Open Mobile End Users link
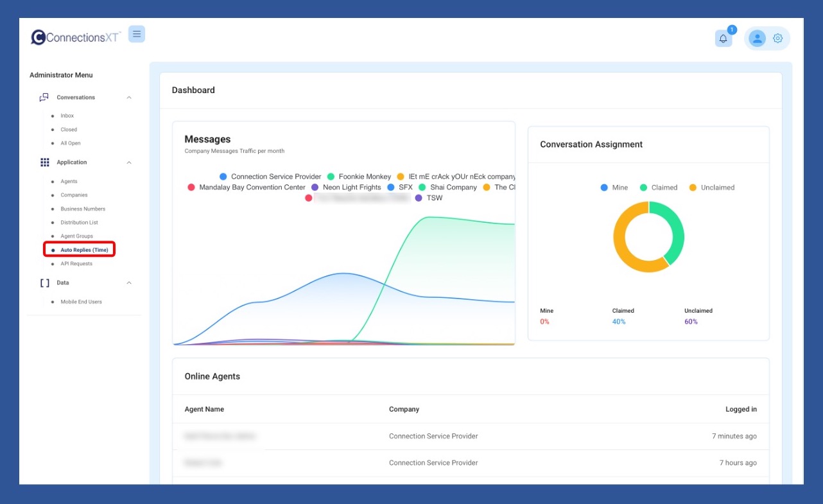 [x=81, y=302]
